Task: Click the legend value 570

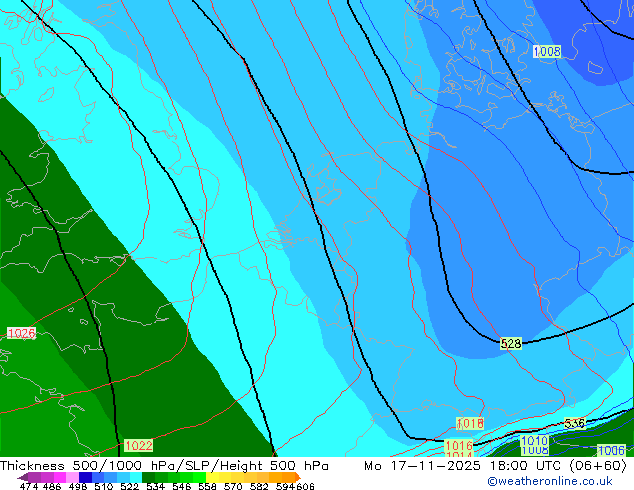Action: click(x=233, y=486)
